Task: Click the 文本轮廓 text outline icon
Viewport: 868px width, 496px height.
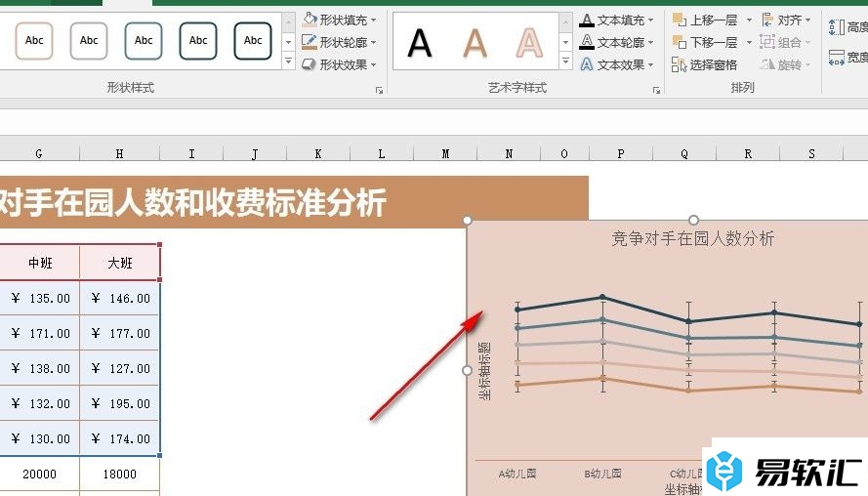Action: tap(587, 42)
